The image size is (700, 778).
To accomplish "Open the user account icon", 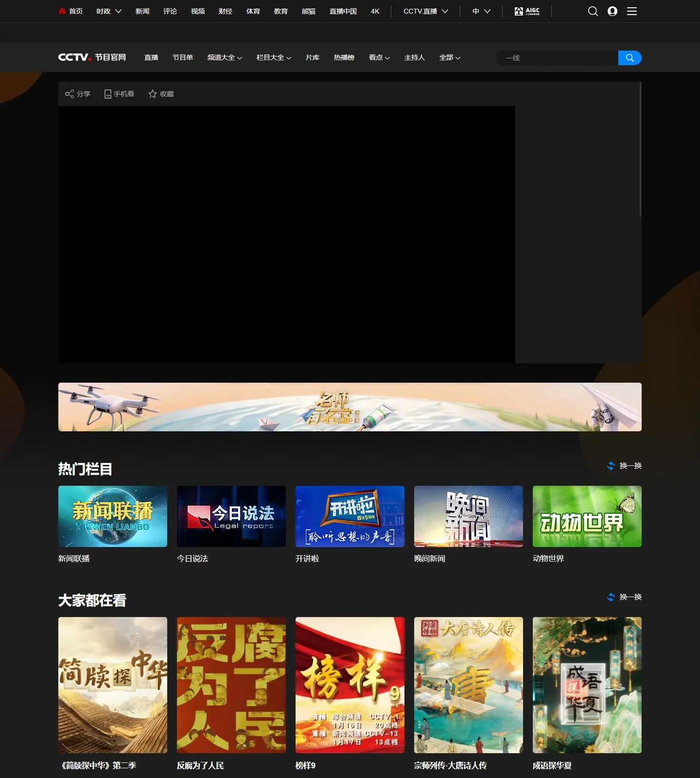I will click(x=612, y=11).
